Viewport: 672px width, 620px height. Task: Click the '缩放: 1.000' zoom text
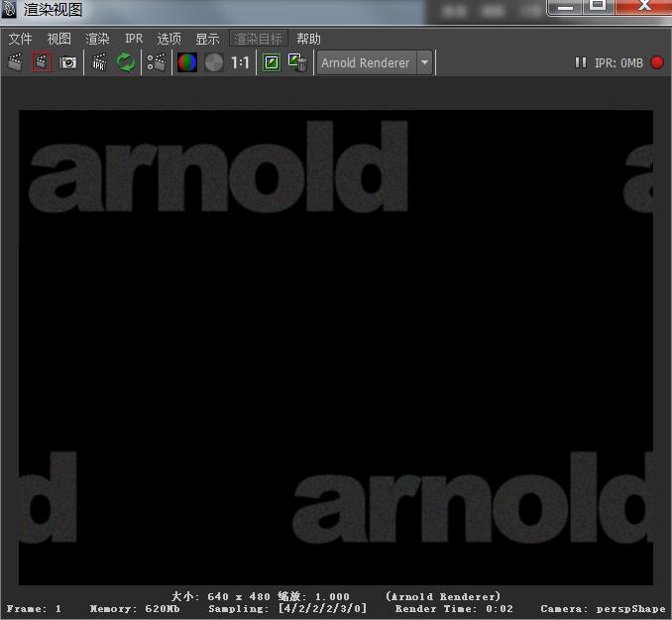point(313,596)
